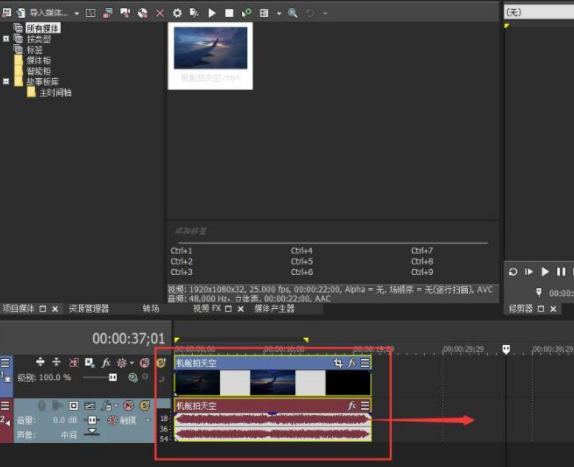Remove selected media with red X icon
Viewport: 574px width, 467px height.
point(160,13)
